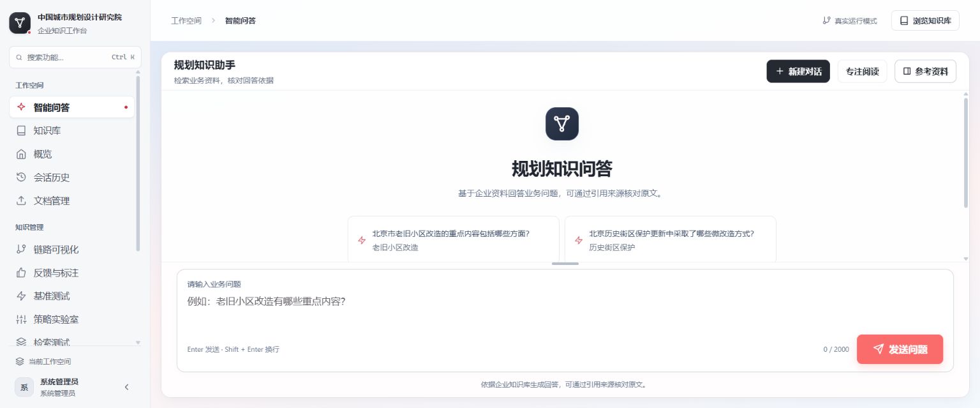Click the branch icon beside 真实运行模式
The image size is (980, 408).
coord(826,20)
